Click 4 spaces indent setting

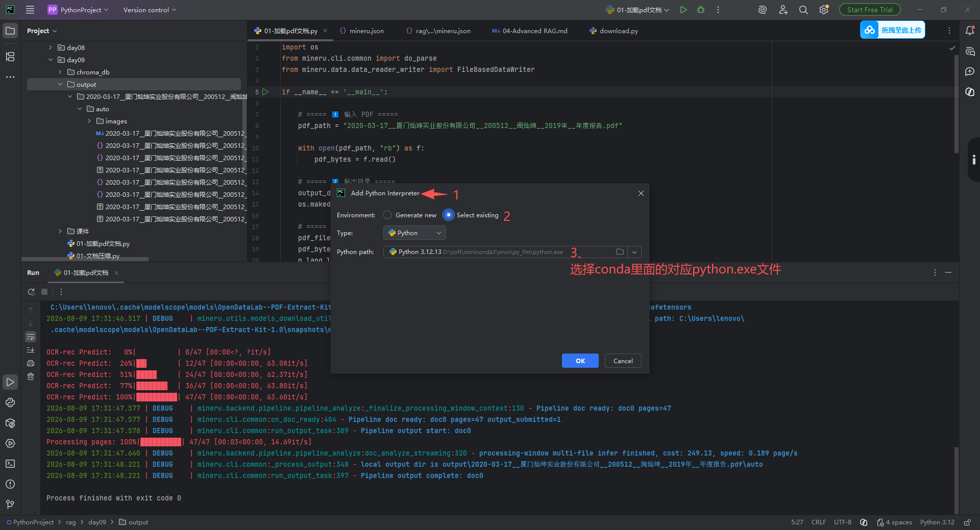(895, 522)
